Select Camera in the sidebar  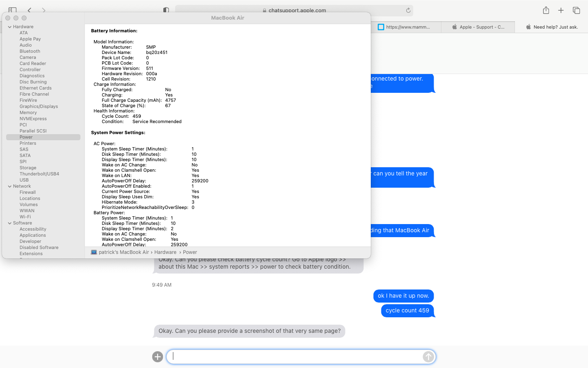[x=28, y=58]
